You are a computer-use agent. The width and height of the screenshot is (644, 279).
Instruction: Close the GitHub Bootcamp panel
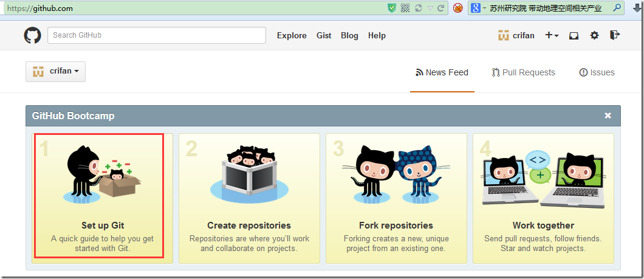[x=608, y=115]
